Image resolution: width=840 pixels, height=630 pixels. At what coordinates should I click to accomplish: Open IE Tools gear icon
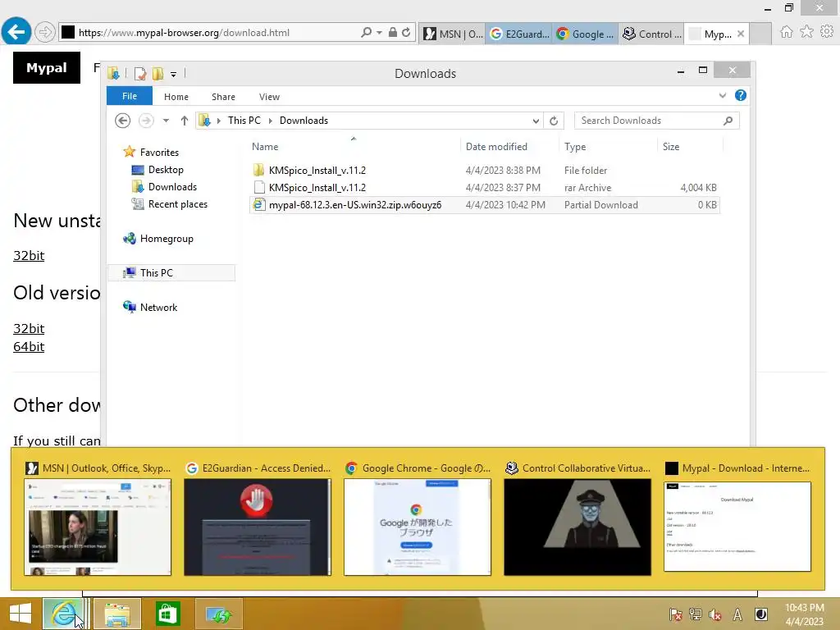[827, 32]
